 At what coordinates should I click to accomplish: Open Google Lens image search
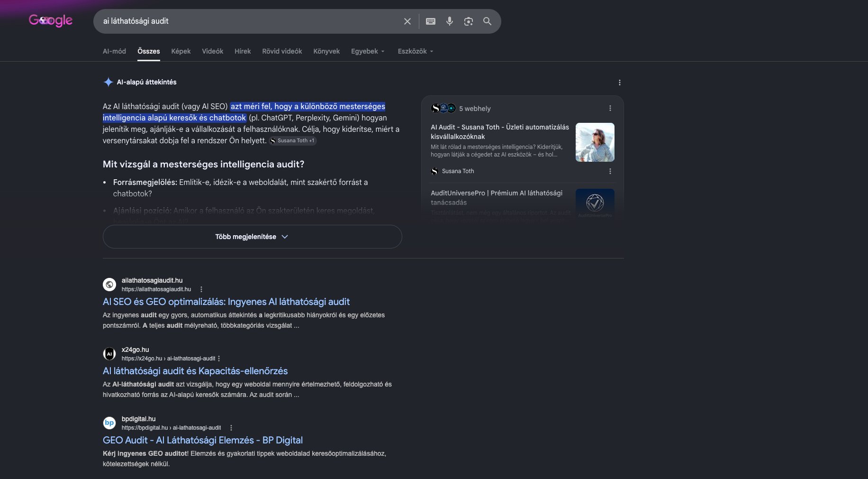pyautogui.click(x=469, y=21)
